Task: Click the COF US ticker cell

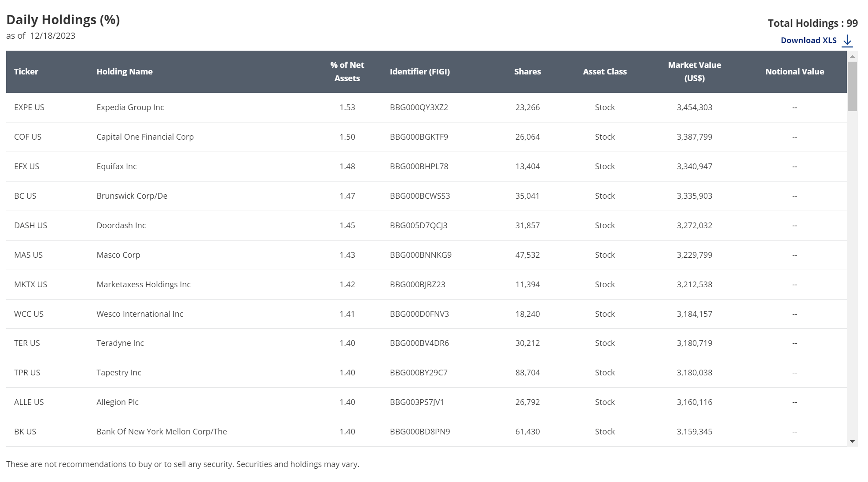Action: tap(28, 137)
